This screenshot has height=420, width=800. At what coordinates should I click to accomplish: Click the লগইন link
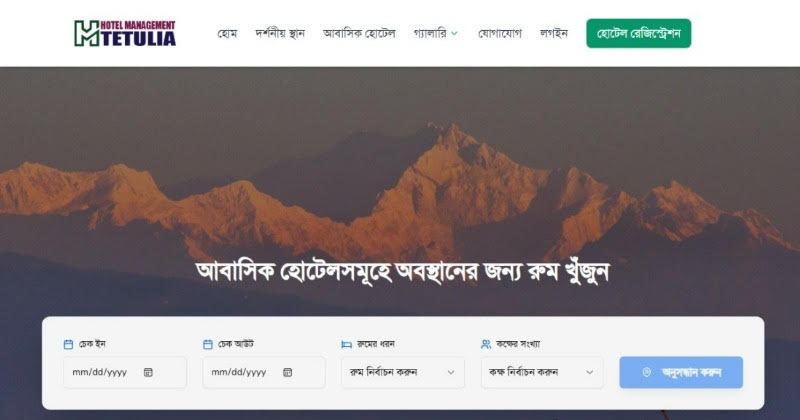pos(554,34)
